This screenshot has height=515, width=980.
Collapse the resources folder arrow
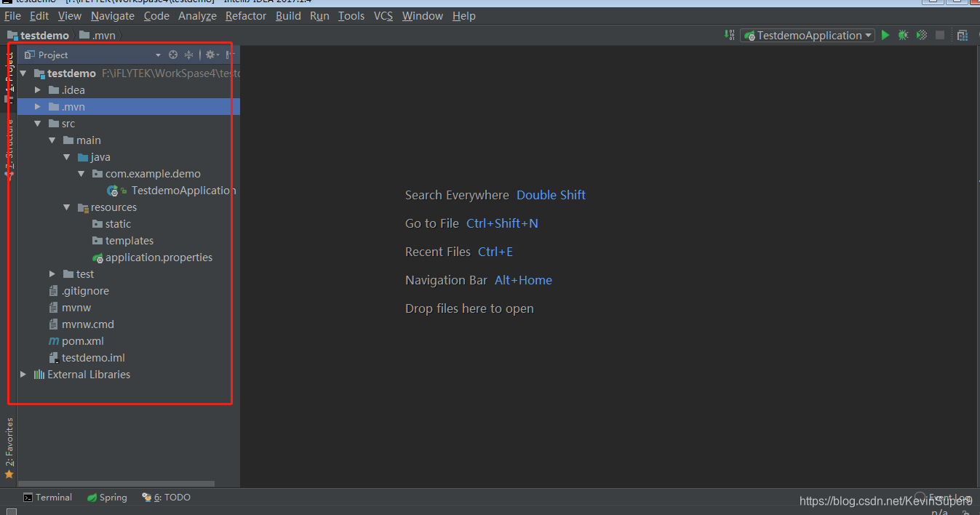pos(67,207)
